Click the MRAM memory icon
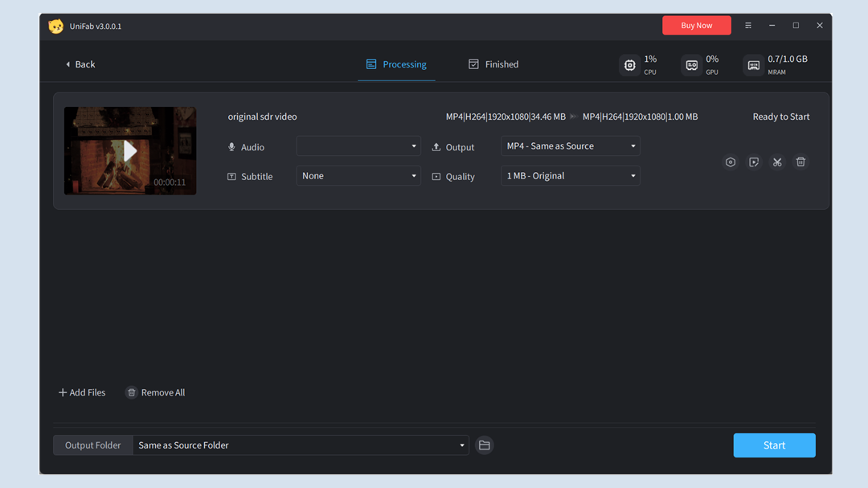Viewport: 868px width, 488px height. (753, 65)
